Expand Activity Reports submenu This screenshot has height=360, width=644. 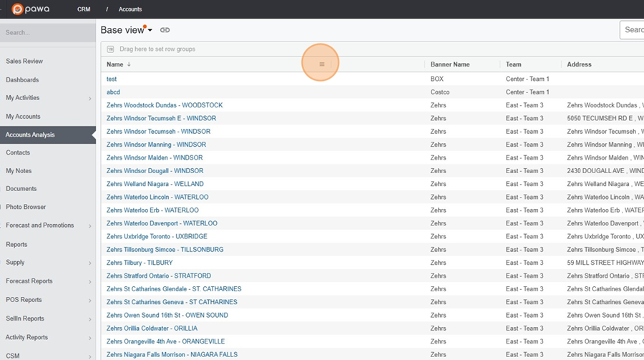pos(90,338)
